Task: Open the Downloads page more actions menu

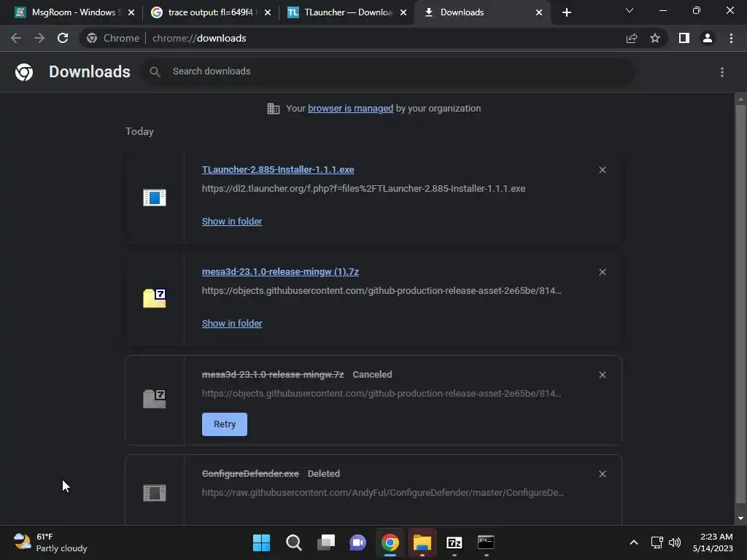Action: click(722, 72)
